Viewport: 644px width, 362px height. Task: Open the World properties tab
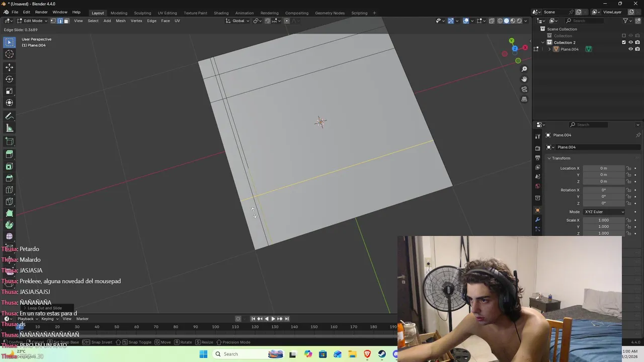point(537,186)
